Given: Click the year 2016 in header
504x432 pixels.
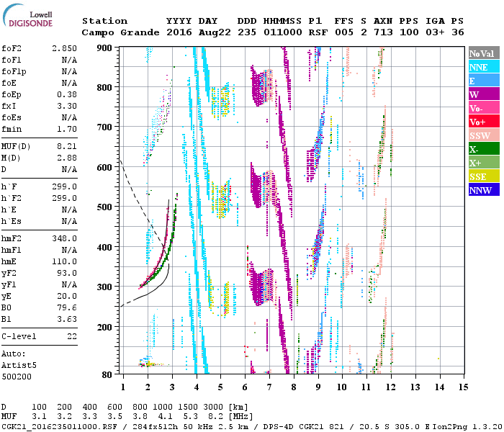Looking at the screenshot, I should point(179,32).
